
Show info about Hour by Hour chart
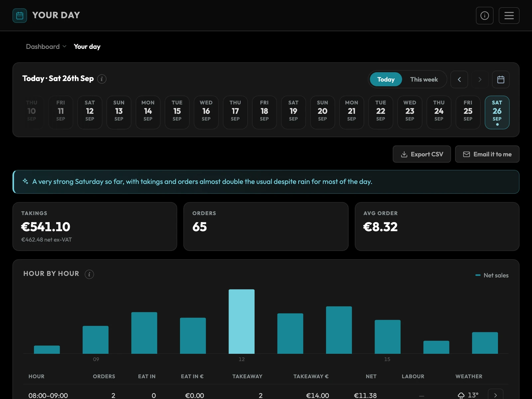point(89,274)
